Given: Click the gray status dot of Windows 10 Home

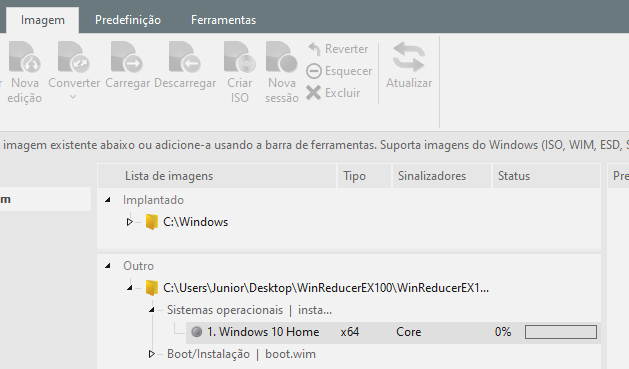Looking at the screenshot, I should (x=197, y=332).
